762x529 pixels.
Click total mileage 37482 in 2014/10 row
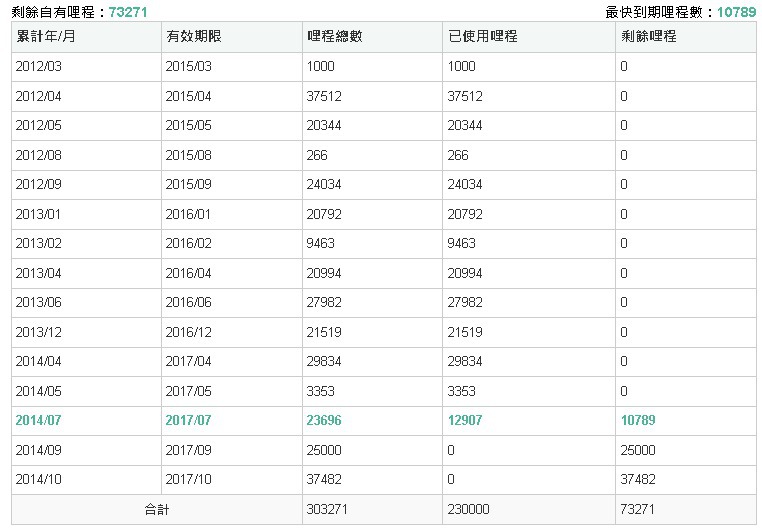[324, 479]
